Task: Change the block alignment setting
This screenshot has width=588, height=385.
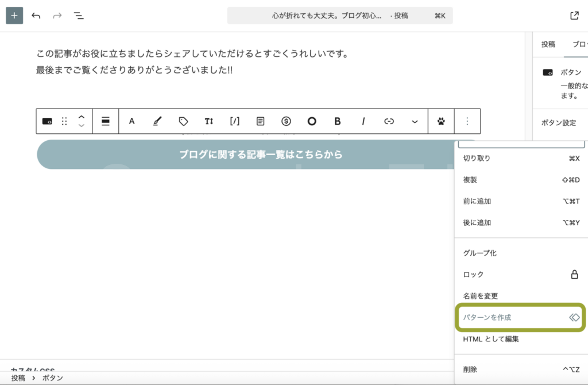Action: [106, 121]
